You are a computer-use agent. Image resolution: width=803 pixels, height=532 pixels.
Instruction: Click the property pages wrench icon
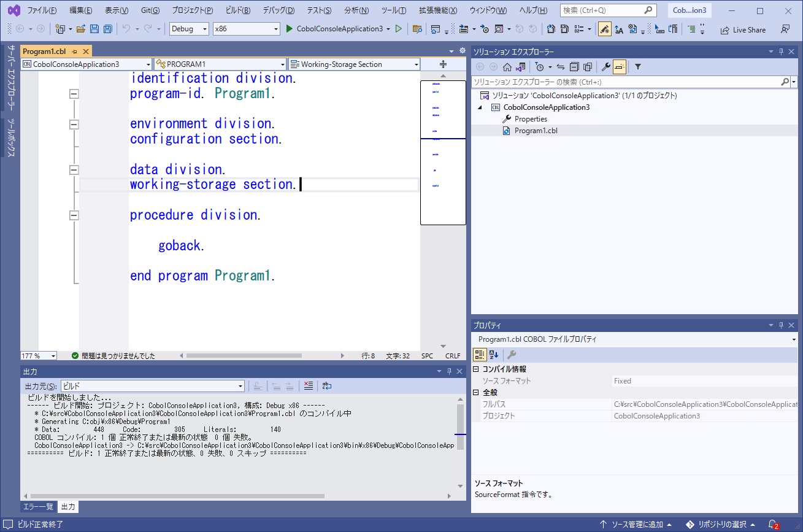pos(512,355)
